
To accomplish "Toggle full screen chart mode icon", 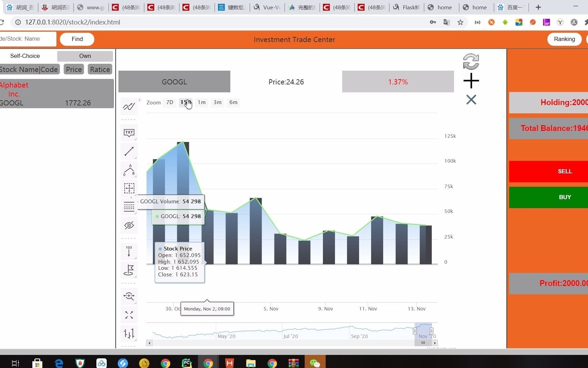I will (x=129, y=315).
